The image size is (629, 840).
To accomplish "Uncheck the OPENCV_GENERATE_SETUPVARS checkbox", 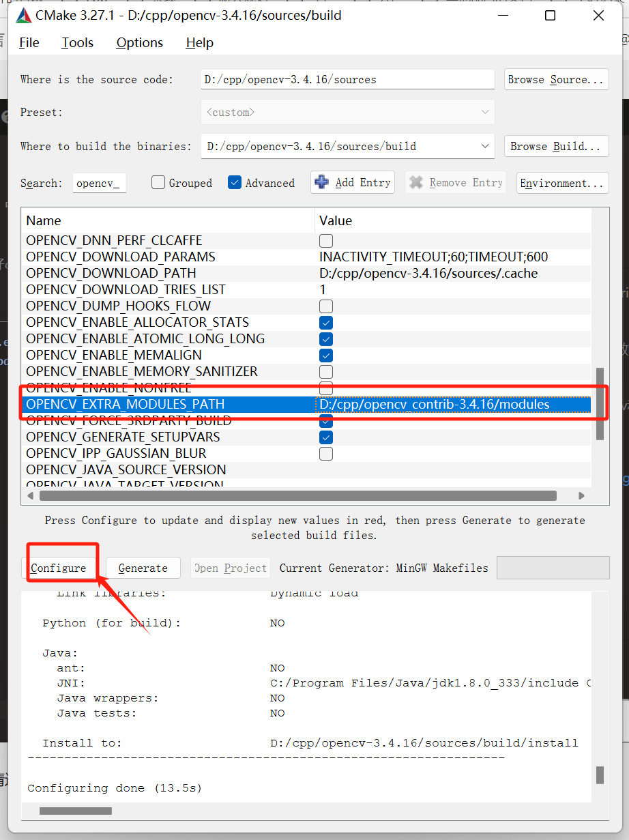I will [x=326, y=437].
